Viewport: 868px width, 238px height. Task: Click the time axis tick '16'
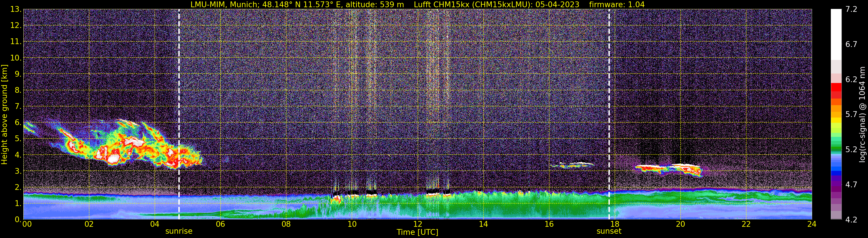(x=549, y=224)
